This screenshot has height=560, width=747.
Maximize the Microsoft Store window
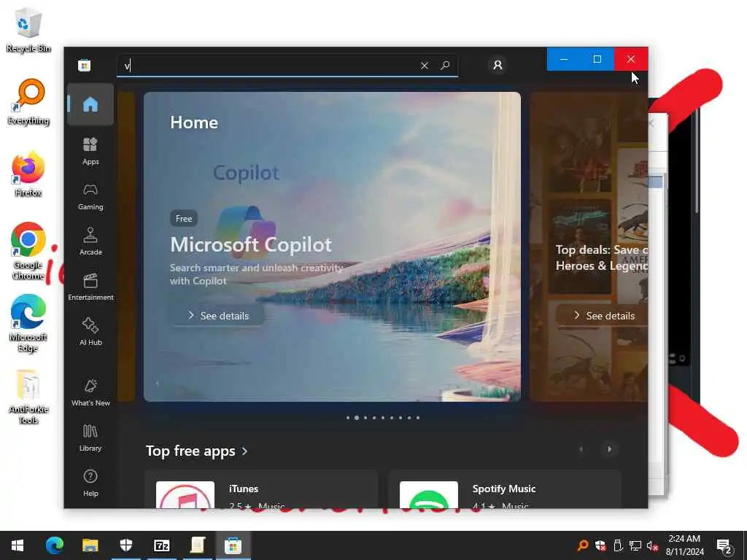[x=597, y=59]
